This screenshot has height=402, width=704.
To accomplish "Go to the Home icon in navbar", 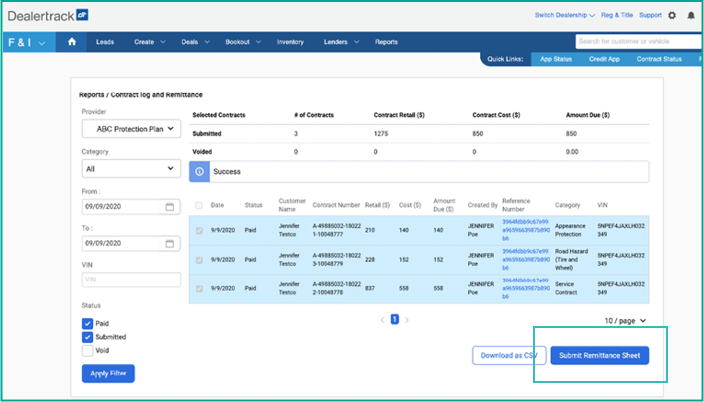I will (71, 42).
